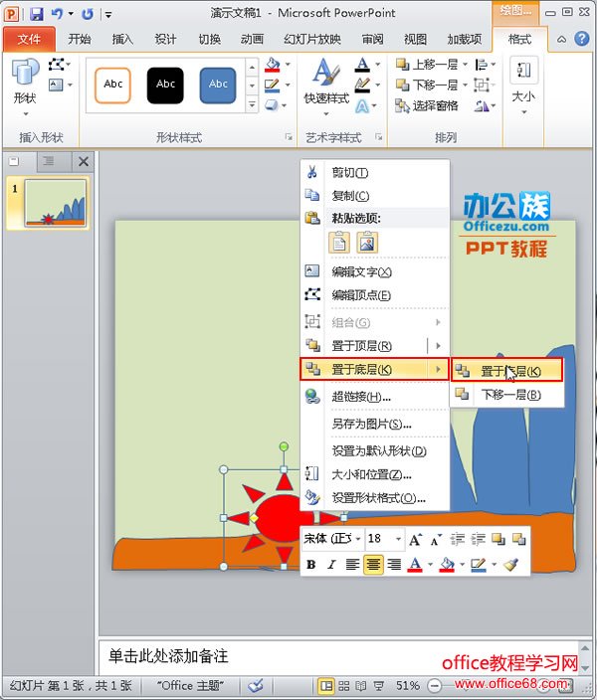This screenshot has width=597, height=700.
Task: Toggle Center alignment in mini toolbar
Action: 373,565
